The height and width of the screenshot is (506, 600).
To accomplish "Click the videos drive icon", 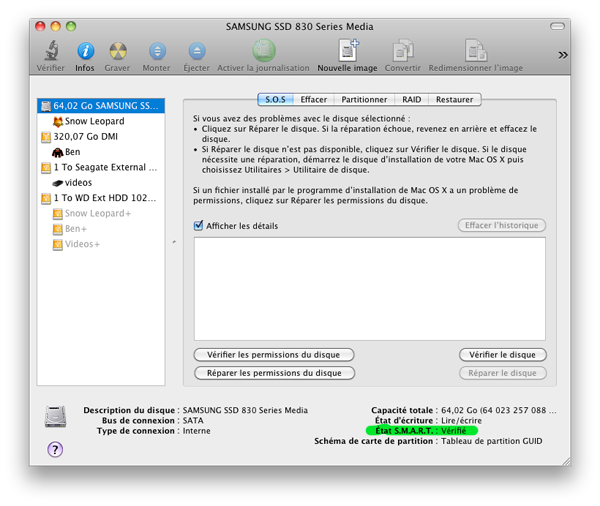I will 58,183.
